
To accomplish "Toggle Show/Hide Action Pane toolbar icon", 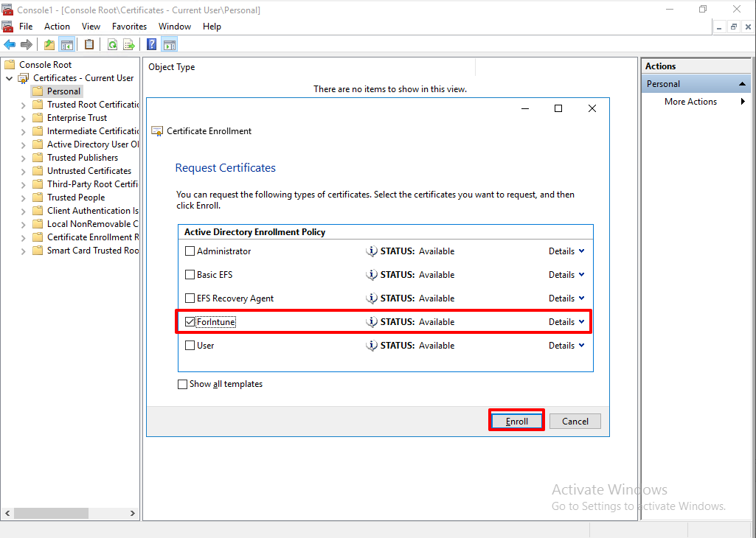I will click(169, 45).
